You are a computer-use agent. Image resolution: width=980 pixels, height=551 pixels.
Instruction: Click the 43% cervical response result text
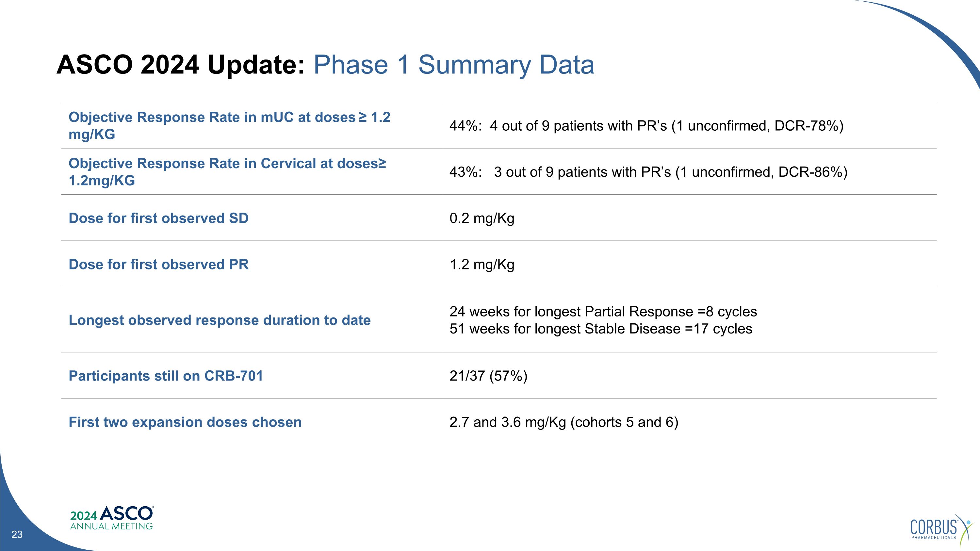tap(648, 172)
